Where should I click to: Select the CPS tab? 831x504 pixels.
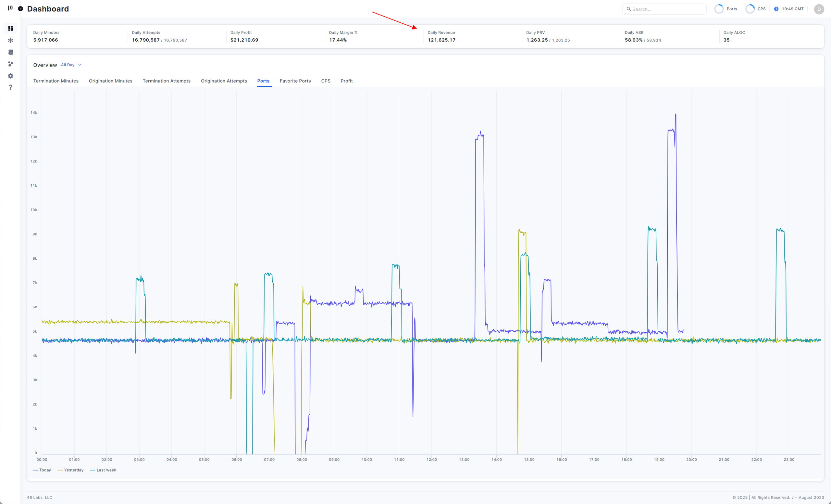tap(326, 81)
